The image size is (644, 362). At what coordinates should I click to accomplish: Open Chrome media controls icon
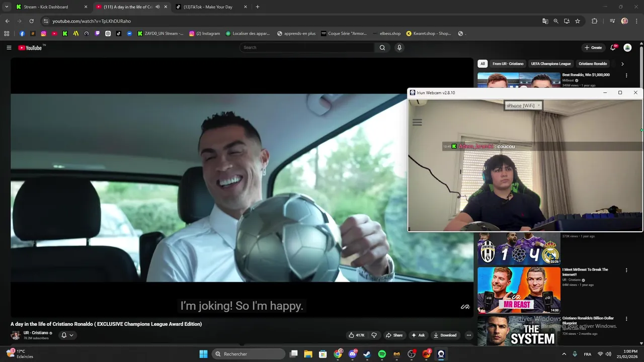tap(612, 21)
